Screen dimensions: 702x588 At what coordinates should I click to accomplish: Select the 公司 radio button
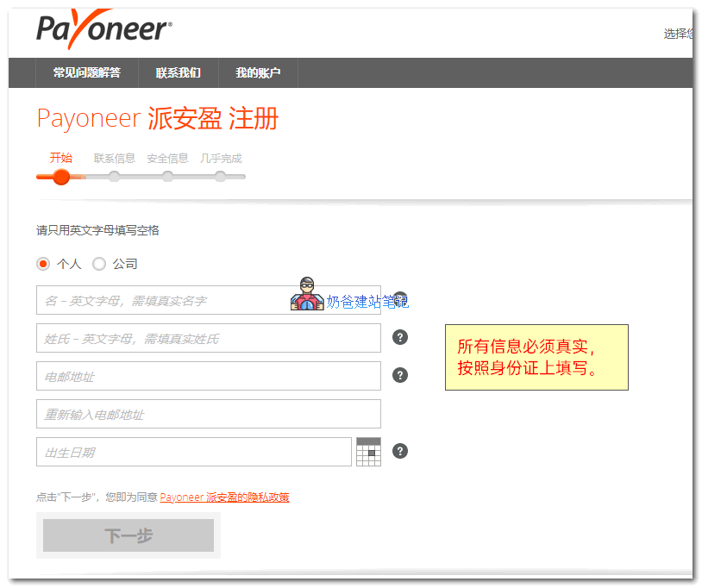(99, 264)
